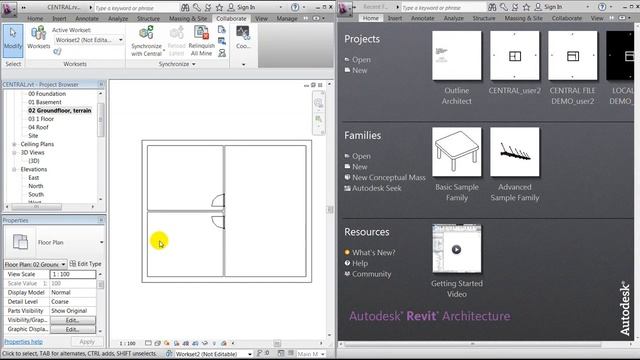
Task: Click the Floor Plan type icon in Properties
Action: point(20,242)
